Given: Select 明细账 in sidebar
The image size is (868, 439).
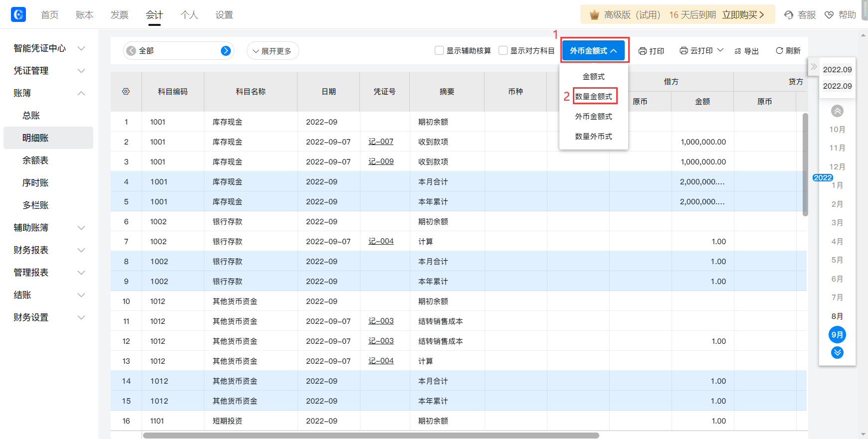Looking at the screenshot, I should click(x=48, y=138).
